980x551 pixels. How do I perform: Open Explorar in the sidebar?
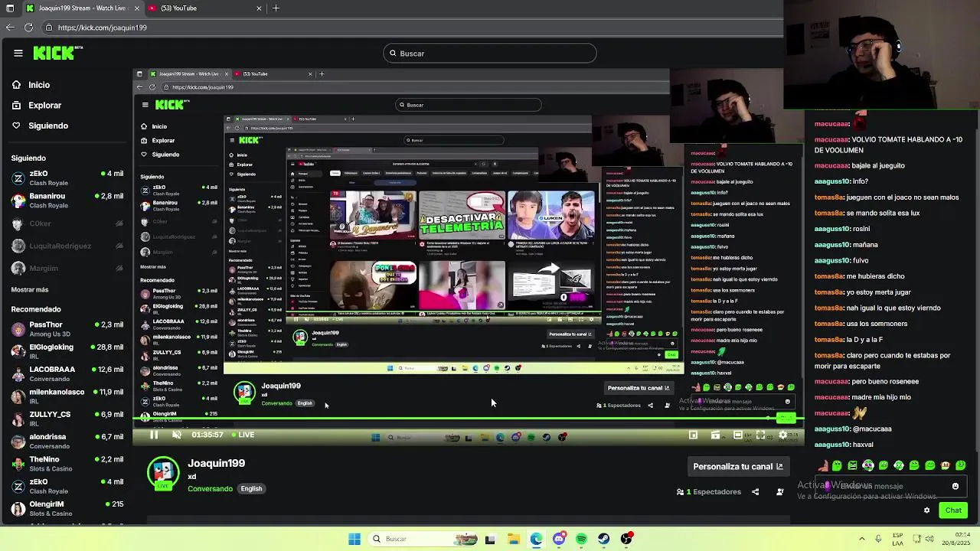tap(44, 105)
